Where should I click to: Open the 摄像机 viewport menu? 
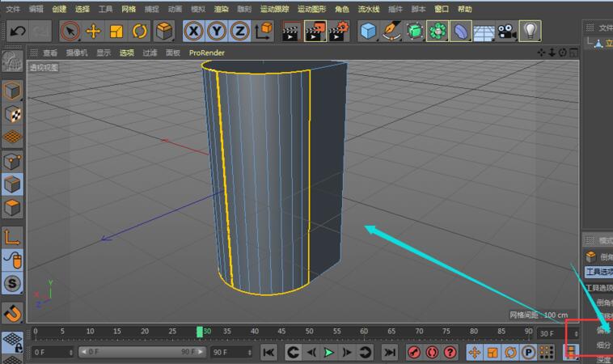pos(77,53)
